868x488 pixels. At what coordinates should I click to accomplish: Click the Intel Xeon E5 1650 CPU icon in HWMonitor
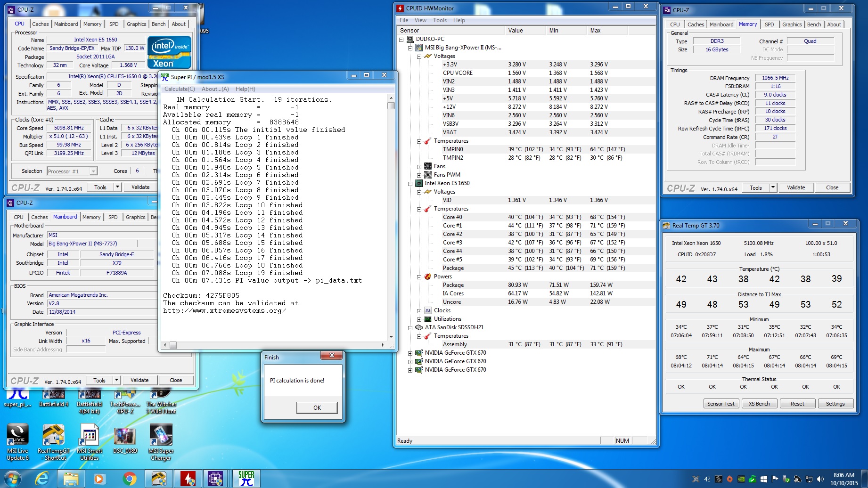(419, 183)
